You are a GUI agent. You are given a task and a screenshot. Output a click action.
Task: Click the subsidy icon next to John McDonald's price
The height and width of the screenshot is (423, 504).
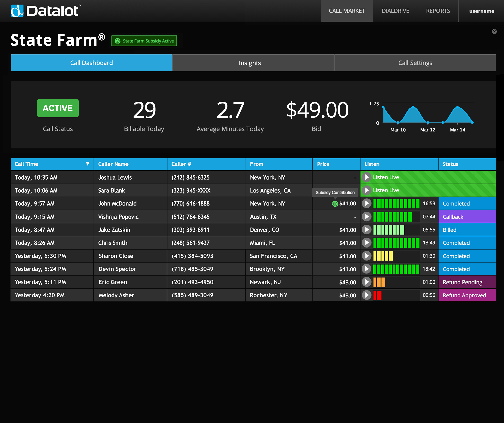tap(335, 204)
